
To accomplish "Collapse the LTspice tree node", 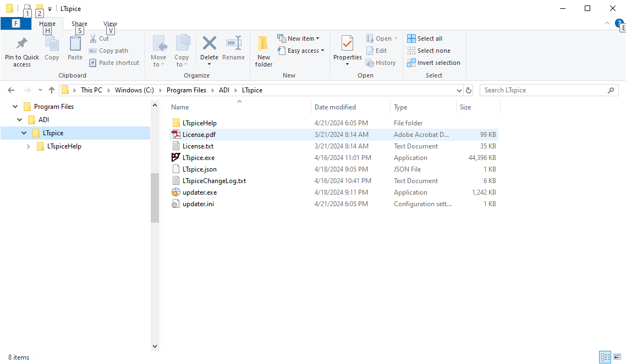I will 24,133.
